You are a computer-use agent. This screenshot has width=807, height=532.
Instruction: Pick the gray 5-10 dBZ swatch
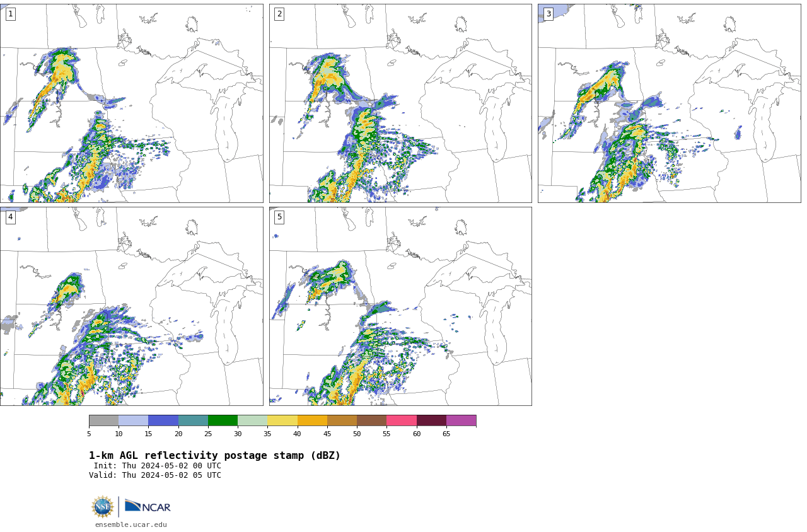[x=103, y=420]
